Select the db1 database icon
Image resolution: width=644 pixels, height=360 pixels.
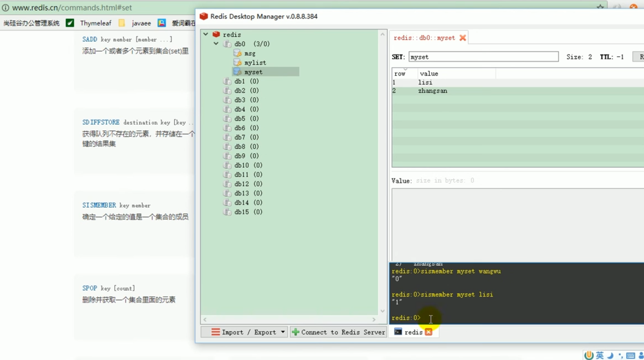[x=227, y=81]
